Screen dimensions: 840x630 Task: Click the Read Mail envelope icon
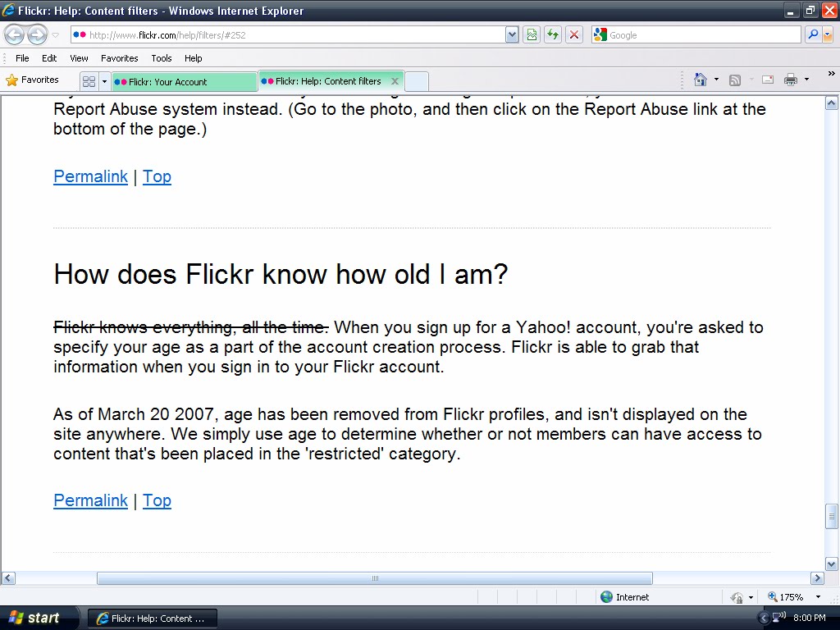[x=768, y=80]
